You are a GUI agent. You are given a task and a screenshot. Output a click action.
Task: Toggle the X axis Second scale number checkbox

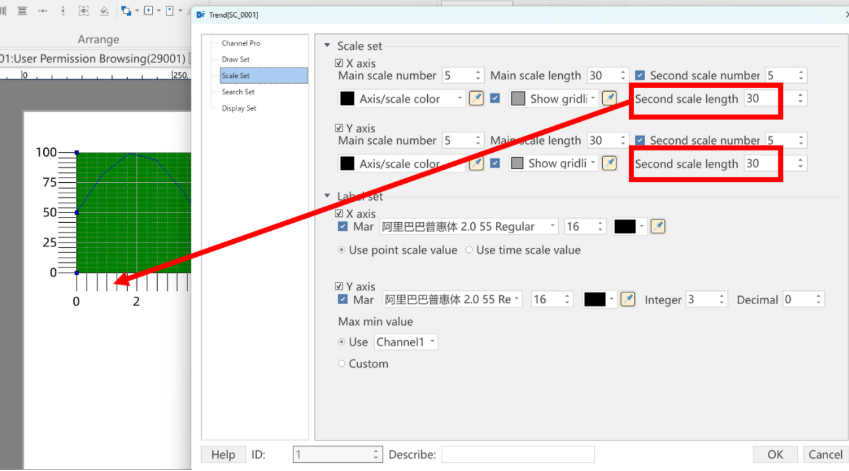640,75
